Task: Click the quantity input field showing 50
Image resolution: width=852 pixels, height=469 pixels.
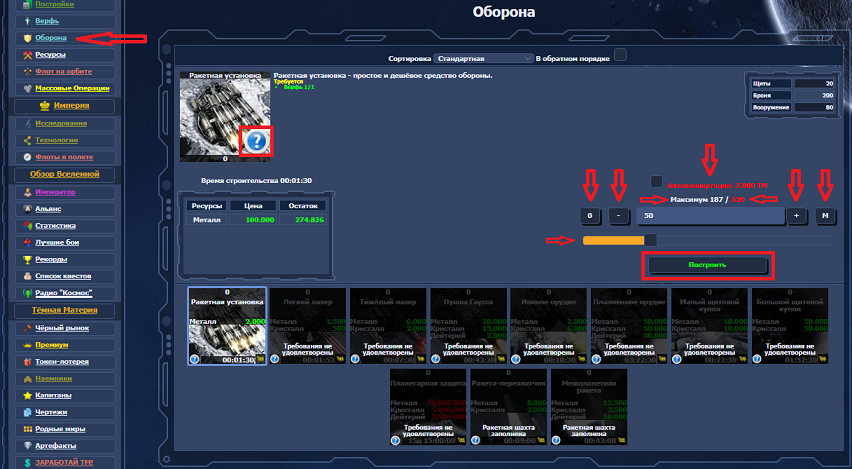Action: [710, 216]
